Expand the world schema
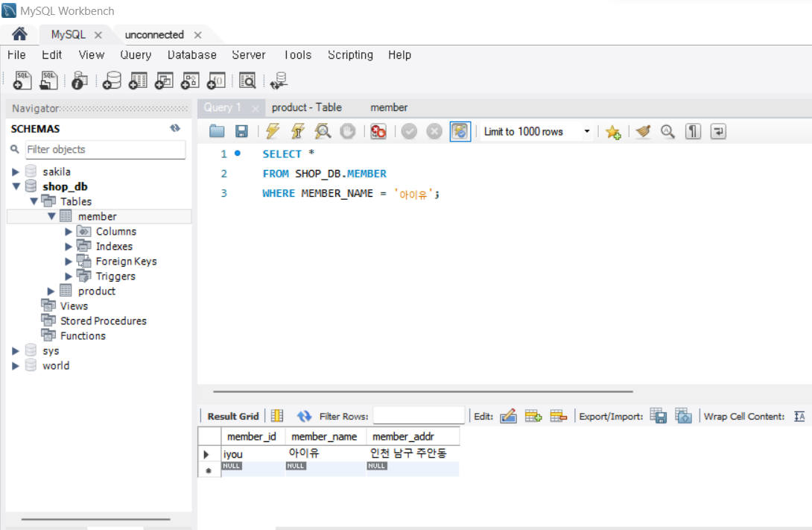Viewport: 812px width, 530px height. click(16, 366)
